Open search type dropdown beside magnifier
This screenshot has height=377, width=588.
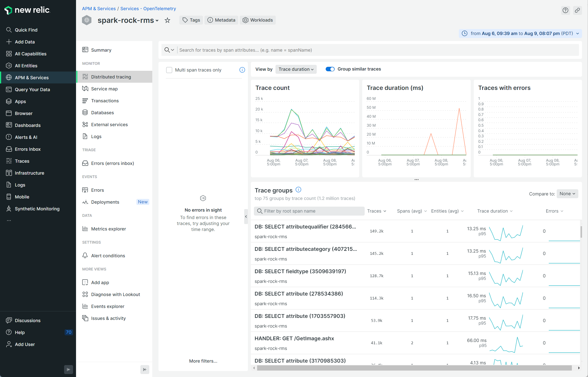(x=169, y=50)
